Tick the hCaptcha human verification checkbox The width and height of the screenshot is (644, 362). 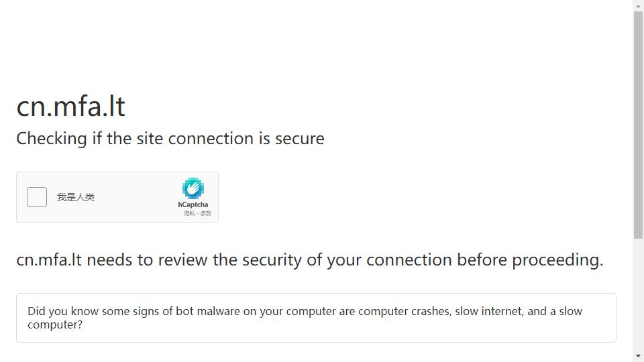[x=37, y=197]
